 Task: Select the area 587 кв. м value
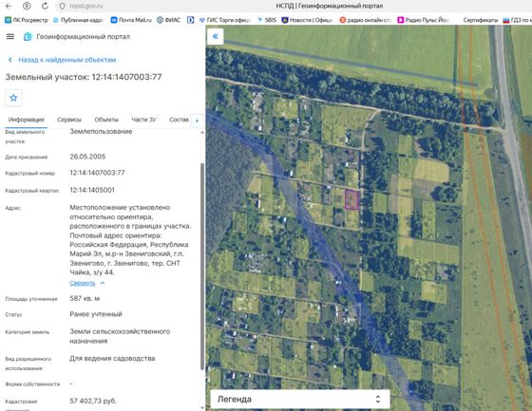click(x=85, y=298)
